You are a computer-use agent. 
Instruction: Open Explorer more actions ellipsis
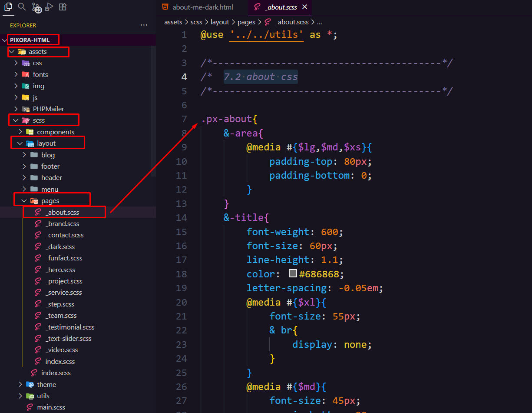point(144,25)
